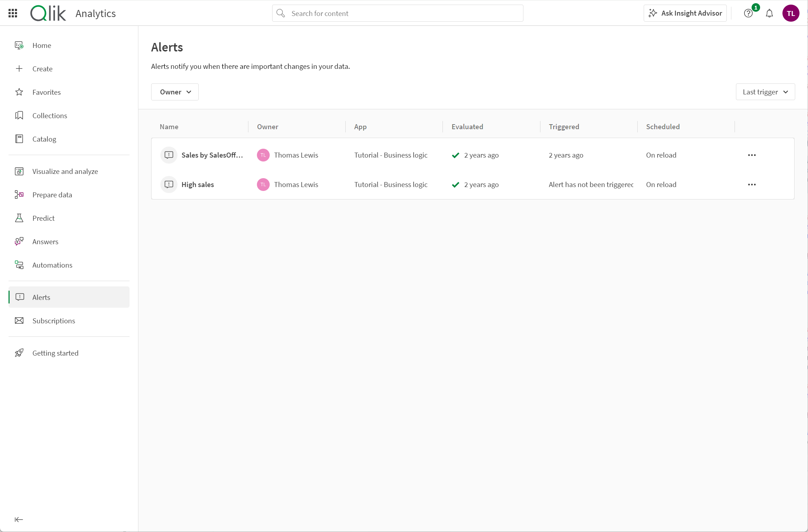
Task: Navigate to Automations section
Action: [52, 265]
